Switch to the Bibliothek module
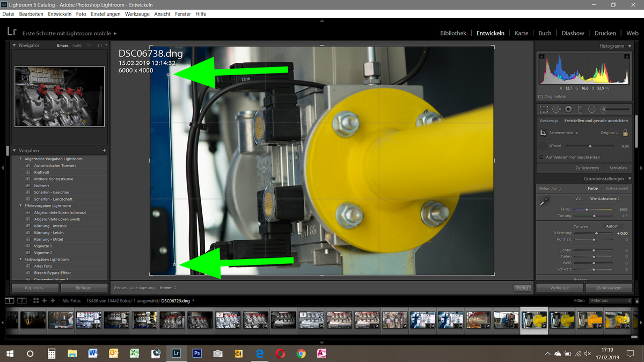This screenshot has height=362, width=644. point(453,33)
